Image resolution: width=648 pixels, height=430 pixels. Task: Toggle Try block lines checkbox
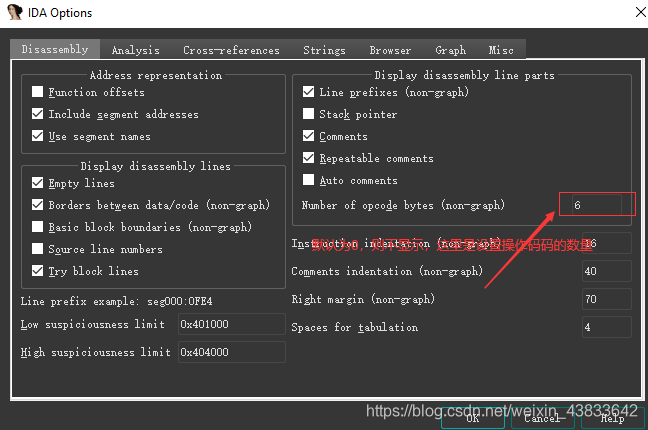38,271
